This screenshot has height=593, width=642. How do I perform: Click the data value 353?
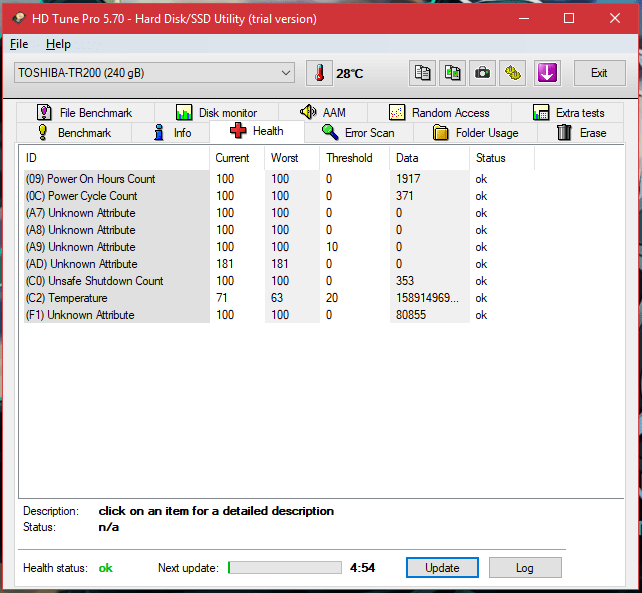405,281
